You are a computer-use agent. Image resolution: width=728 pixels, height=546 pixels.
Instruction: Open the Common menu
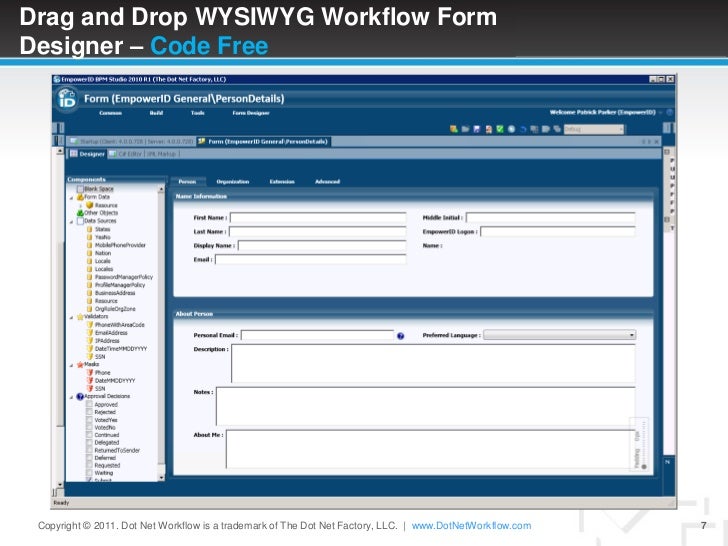110,113
